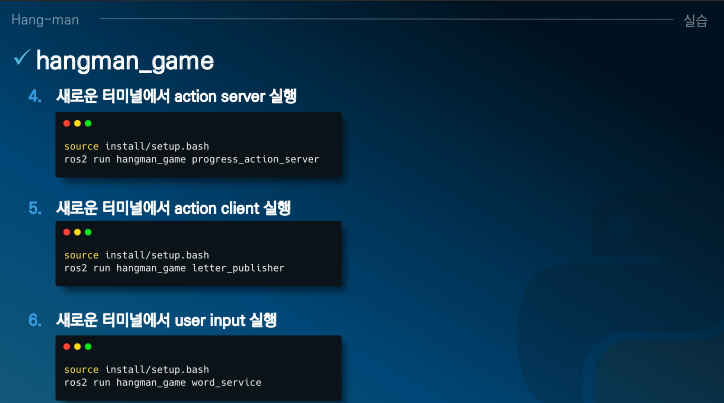Click the Hang-man header label

(45, 20)
